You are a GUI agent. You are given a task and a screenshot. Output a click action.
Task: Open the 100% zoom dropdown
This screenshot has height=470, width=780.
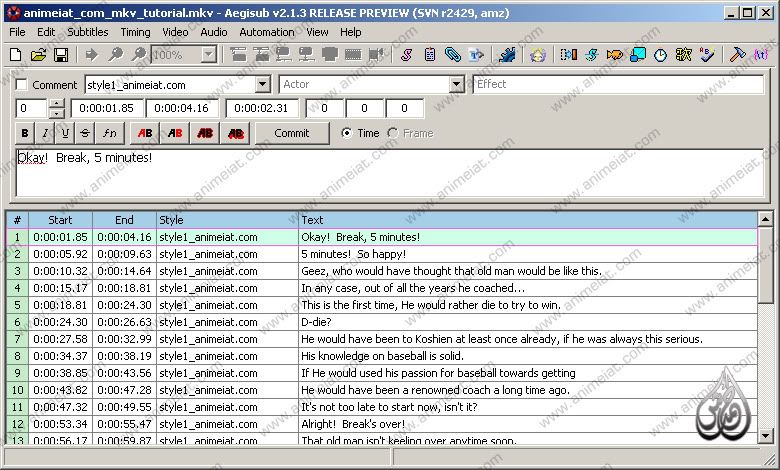(209, 55)
